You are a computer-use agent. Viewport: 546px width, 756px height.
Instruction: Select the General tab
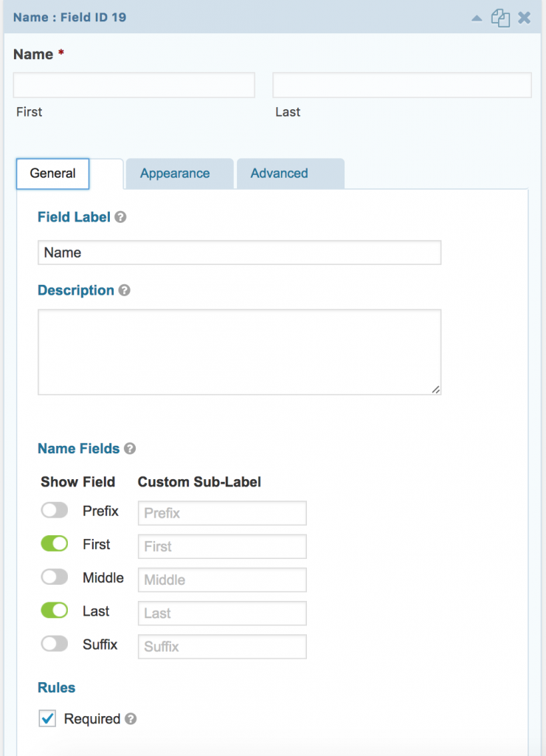(52, 173)
